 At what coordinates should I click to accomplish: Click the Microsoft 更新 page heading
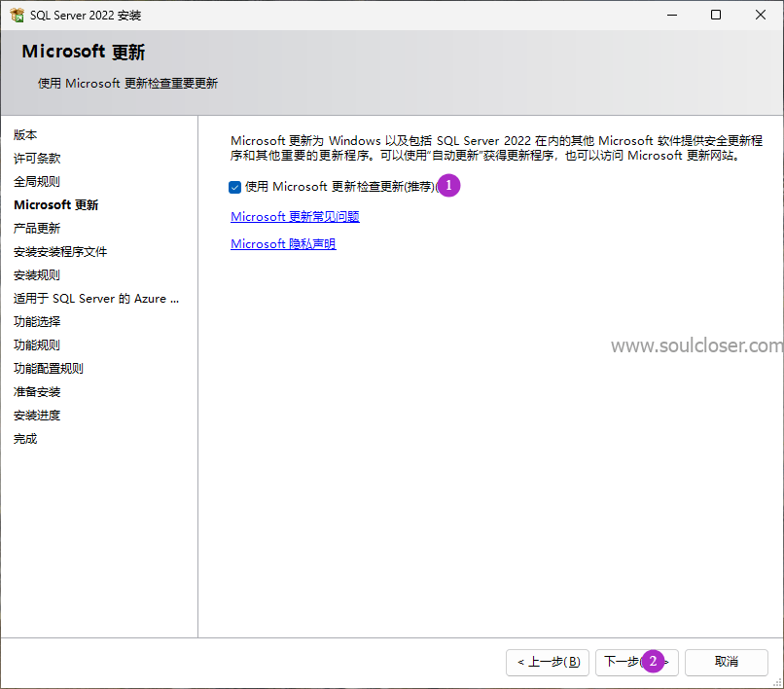84,52
